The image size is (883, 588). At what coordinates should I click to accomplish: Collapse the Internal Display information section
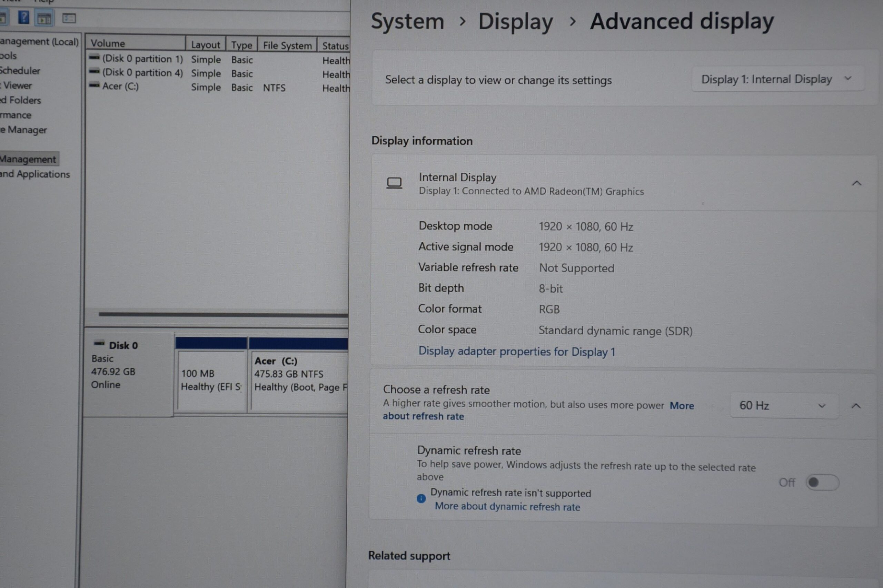856,183
